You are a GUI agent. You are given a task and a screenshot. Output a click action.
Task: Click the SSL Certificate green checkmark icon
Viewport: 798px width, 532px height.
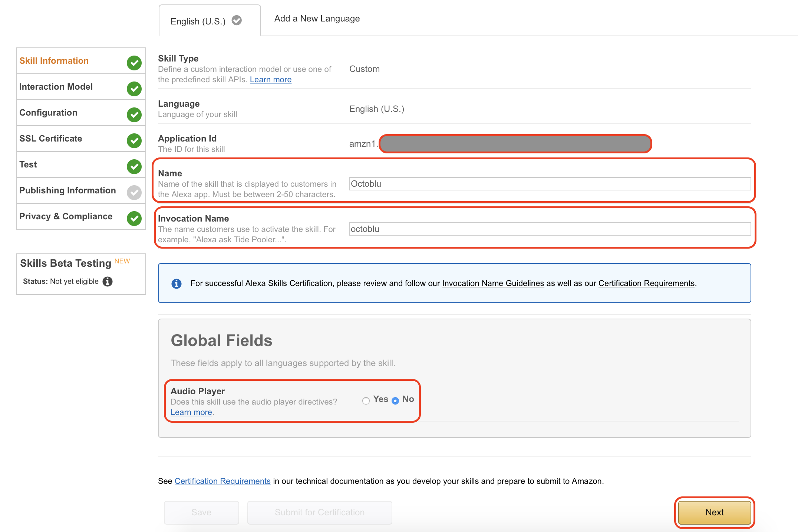134,140
